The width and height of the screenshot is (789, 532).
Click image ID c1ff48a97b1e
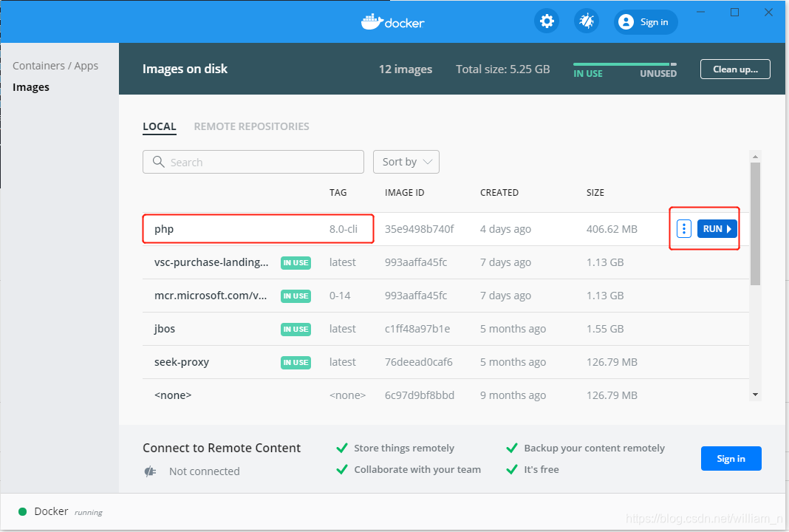[417, 329]
